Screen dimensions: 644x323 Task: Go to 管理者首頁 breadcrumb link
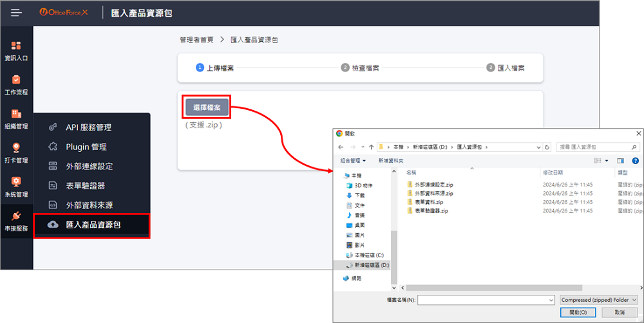pyautogui.click(x=196, y=40)
